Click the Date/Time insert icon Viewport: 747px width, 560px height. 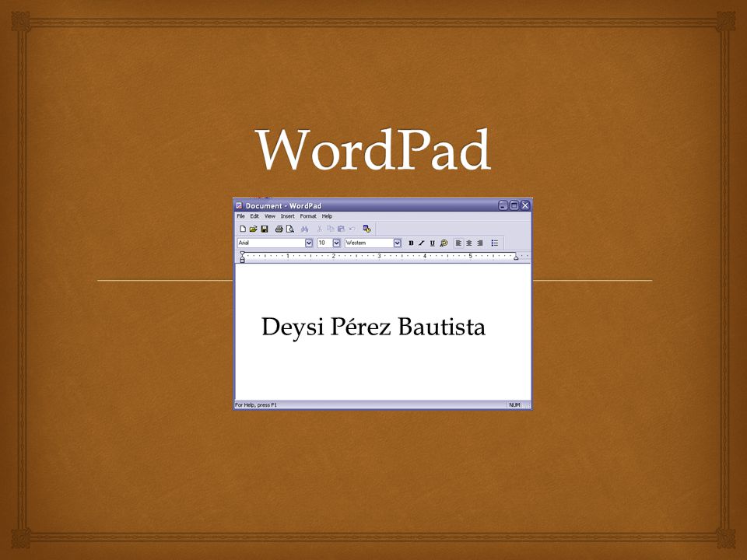pos(366,229)
